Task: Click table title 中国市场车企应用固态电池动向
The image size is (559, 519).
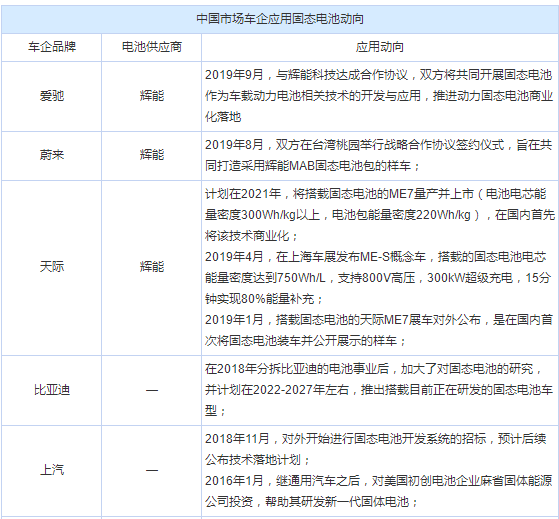Action: coord(280,19)
